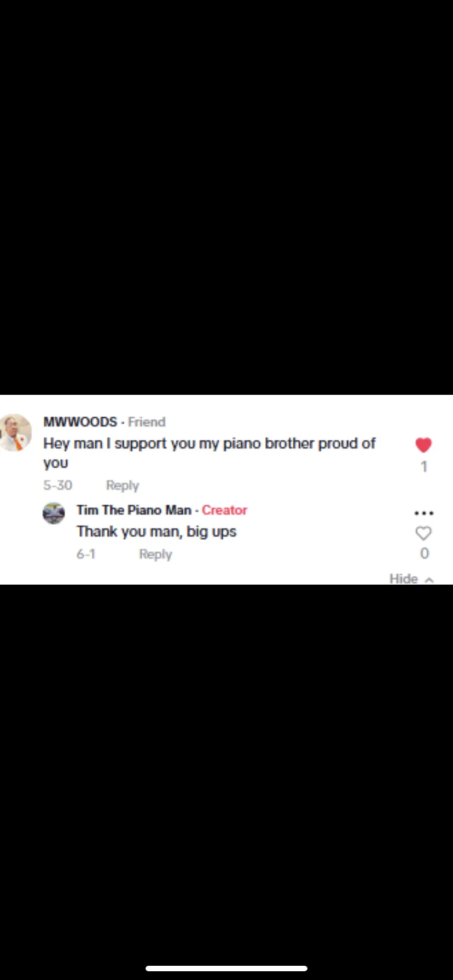The width and height of the screenshot is (453, 980).
Task: Open Tim The Piano Man username link
Action: [134, 510]
